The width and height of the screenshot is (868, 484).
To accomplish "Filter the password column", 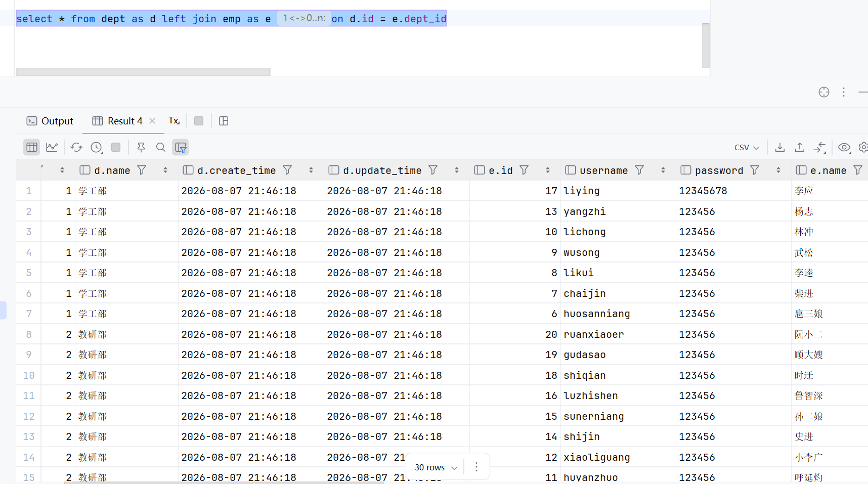I will [x=755, y=170].
